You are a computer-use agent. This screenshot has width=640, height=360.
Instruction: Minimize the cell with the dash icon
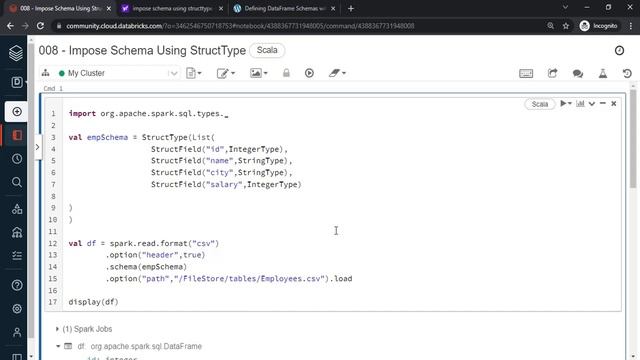602,104
